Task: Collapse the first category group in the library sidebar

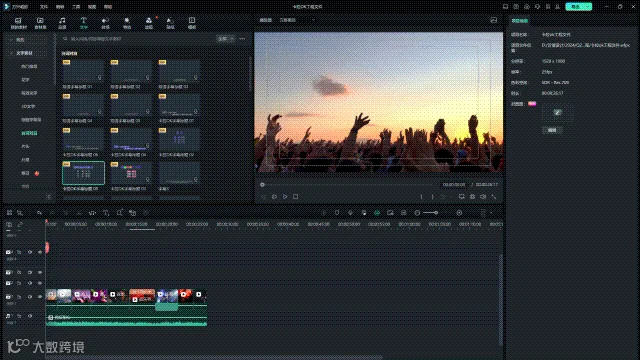Action: [11, 40]
